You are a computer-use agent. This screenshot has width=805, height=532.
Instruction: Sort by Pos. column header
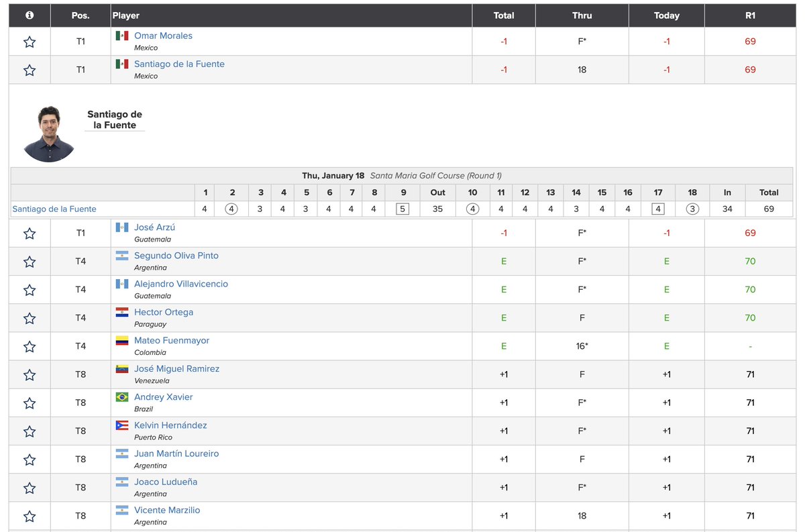[80, 15]
